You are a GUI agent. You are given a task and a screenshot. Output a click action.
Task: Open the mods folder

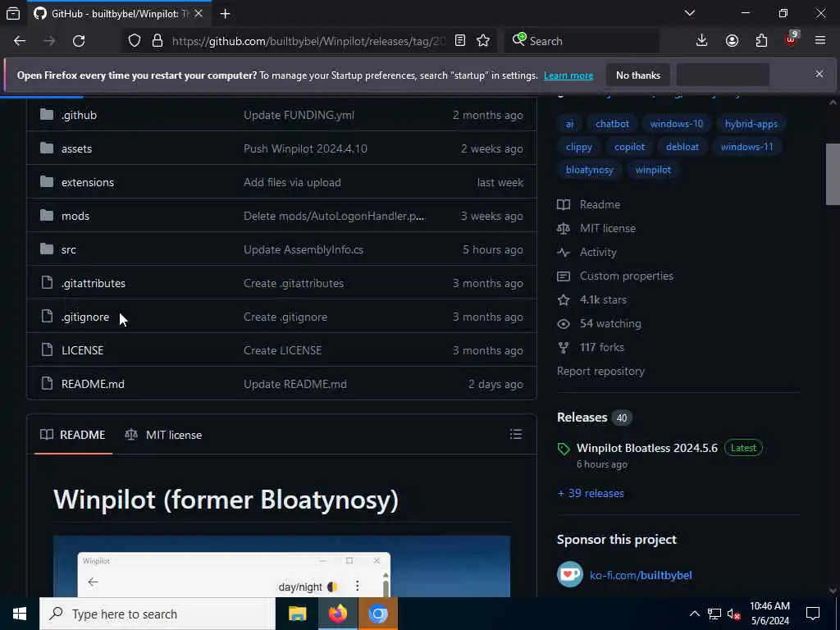(75, 216)
